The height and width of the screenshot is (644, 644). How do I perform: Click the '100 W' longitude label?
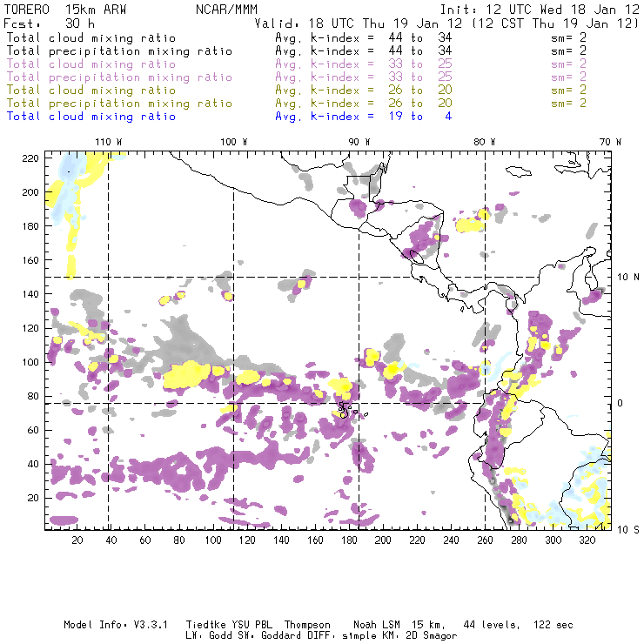coord(234,142)
